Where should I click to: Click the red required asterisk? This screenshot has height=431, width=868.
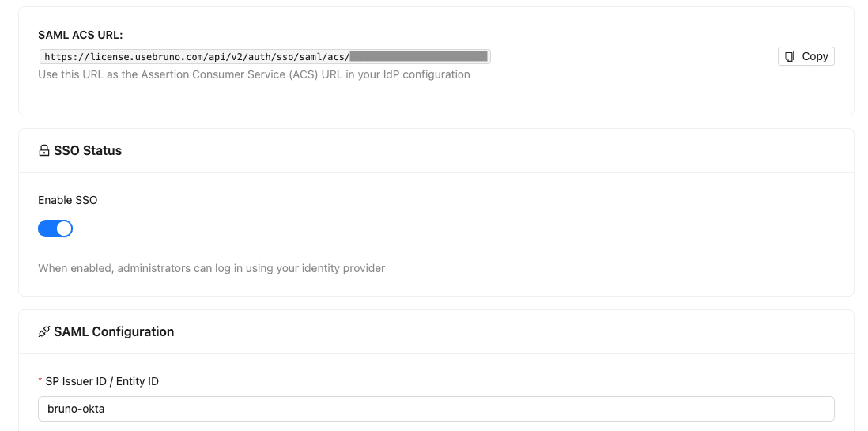coord(40,381)
